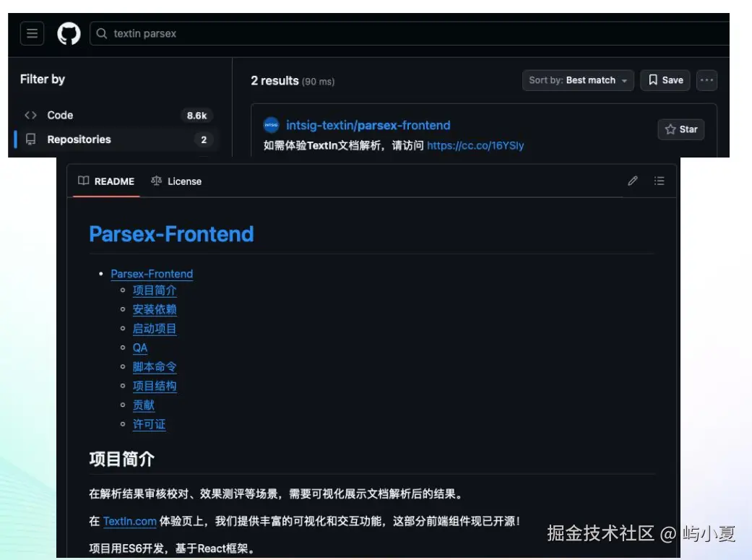The width and height of the screenshot is (752, 560).
Task: Switch to the README tab
Action: [106, 181]
